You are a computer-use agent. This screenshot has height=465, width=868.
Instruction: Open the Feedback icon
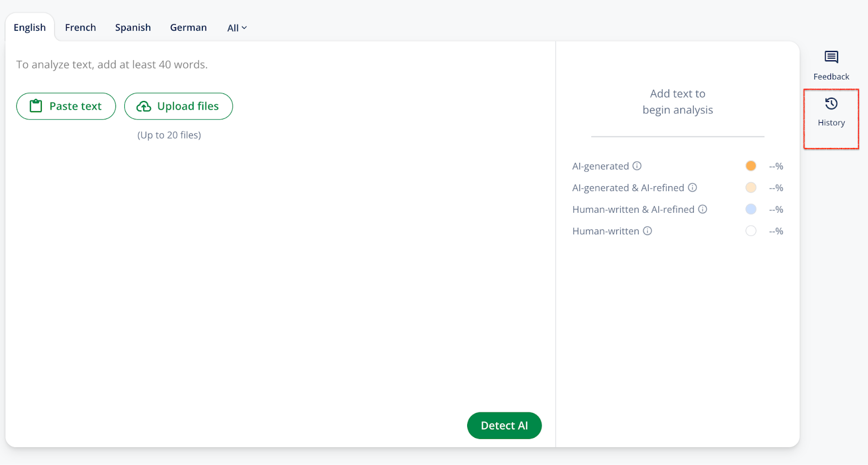831,57
